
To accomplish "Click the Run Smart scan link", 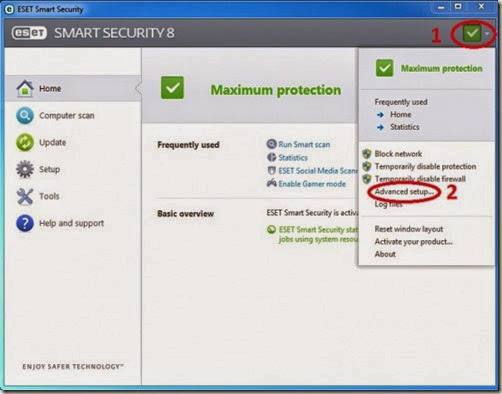I will point(304,144).
